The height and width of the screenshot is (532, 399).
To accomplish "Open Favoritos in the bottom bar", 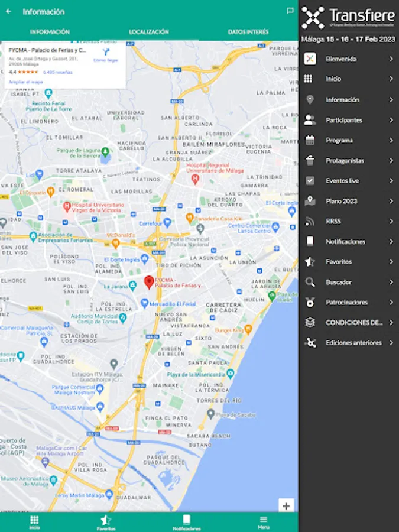I will point(106,522).
